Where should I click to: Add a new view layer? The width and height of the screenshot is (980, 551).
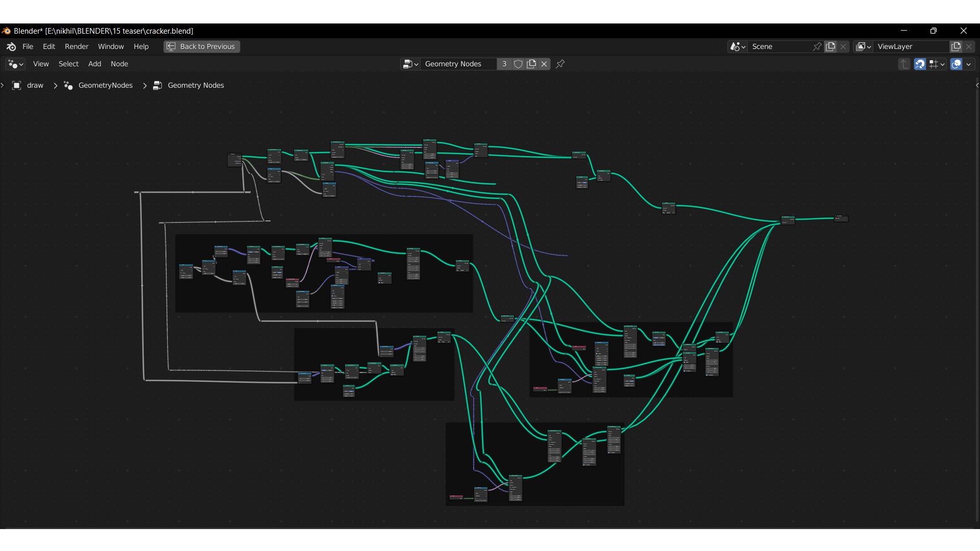point(956,46)
